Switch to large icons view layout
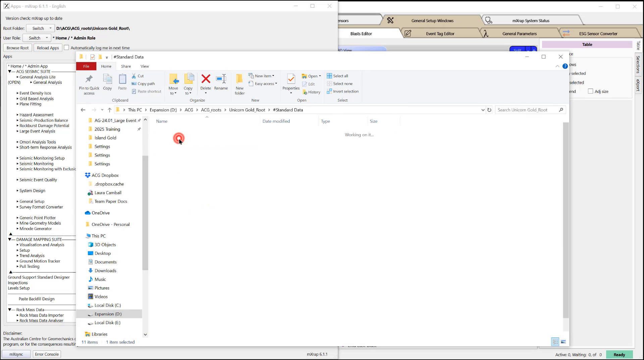Screen dimensions: 644x360 click(563, 342)
